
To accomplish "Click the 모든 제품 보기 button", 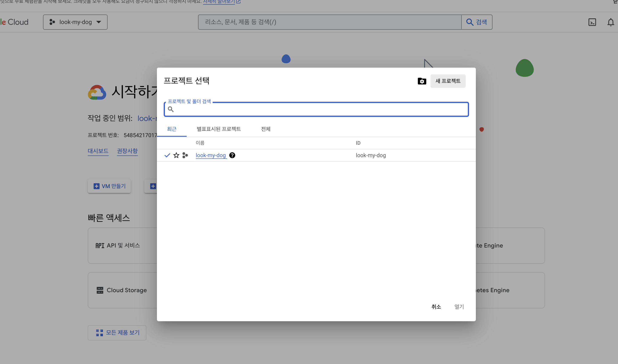I will [x=117, y=333].
